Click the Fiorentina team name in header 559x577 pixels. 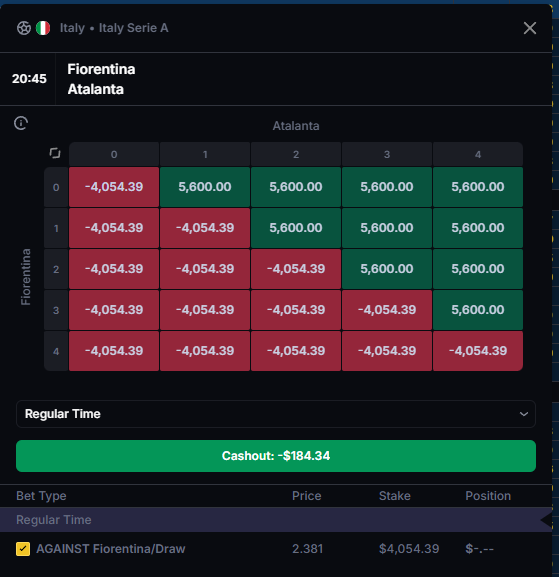(x=101, y=69)
